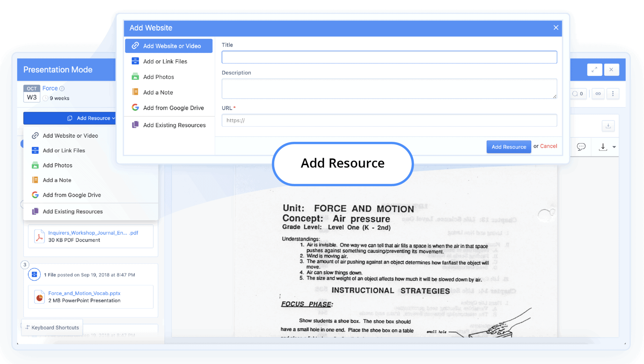Open comments counter showing 0

578,94
